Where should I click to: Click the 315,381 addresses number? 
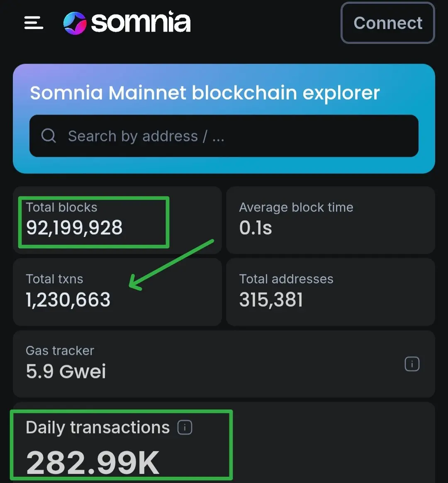pos(271,300)
